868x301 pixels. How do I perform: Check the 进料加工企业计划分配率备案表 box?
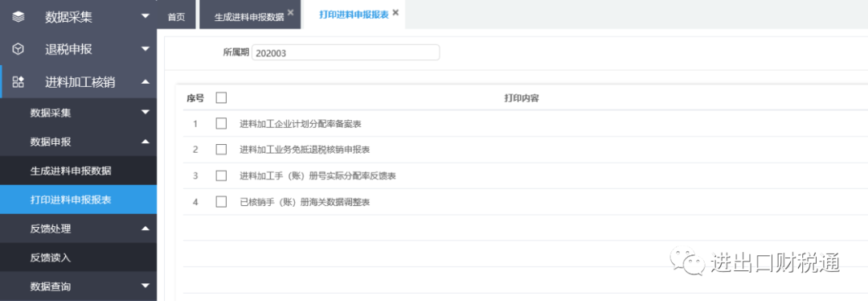pos(222,124)
